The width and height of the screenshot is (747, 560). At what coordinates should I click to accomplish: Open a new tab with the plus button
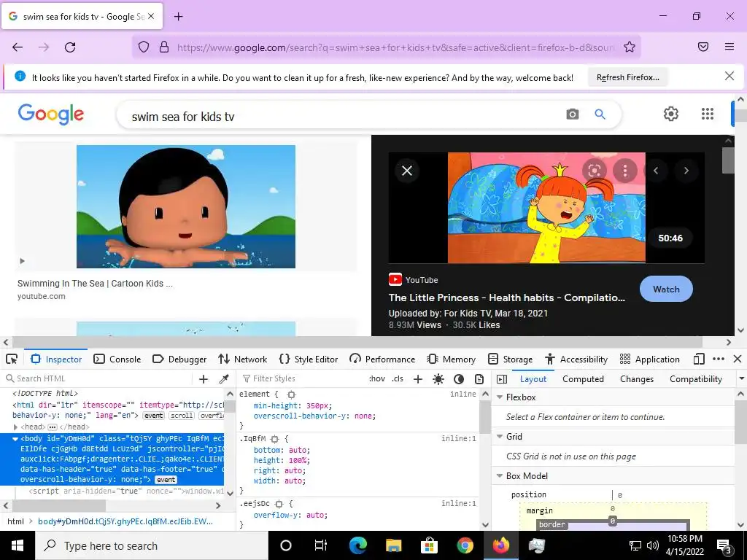(x=178, y=17)
